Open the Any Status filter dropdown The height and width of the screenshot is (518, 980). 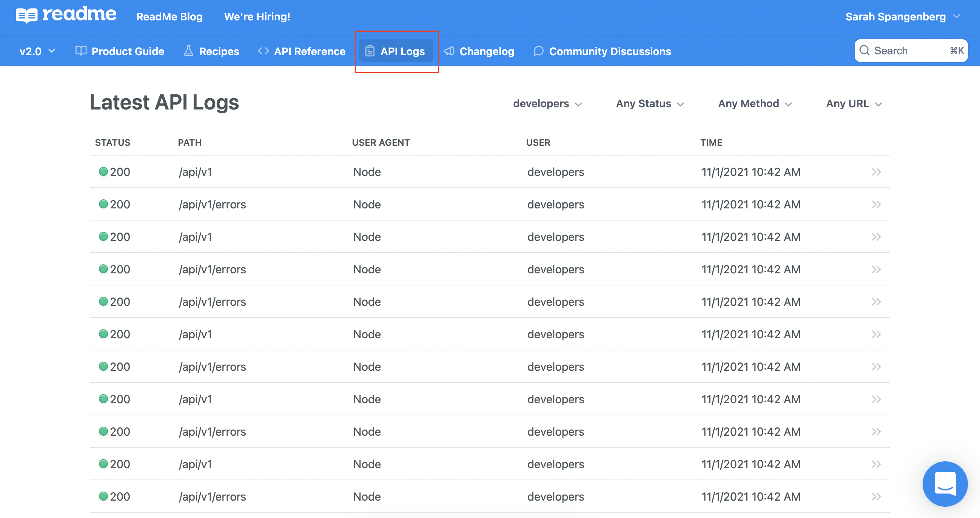click(650, 103)
